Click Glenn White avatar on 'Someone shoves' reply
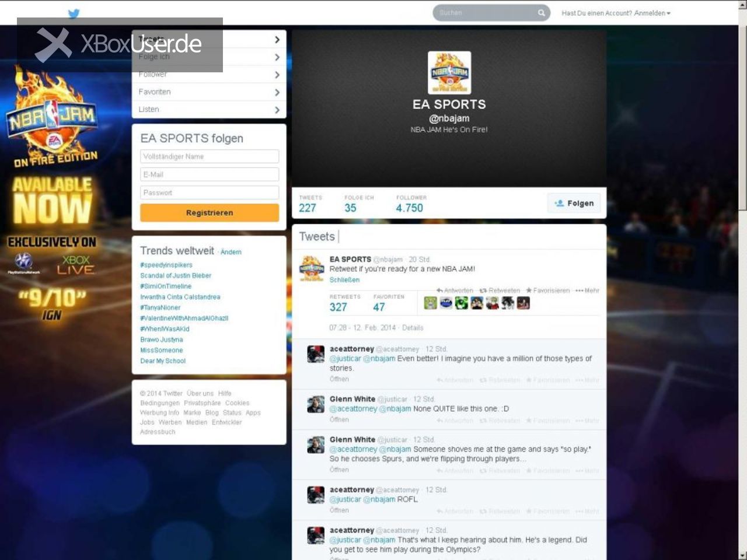Screen dimensions: 747x560 [x=316, y=444]
